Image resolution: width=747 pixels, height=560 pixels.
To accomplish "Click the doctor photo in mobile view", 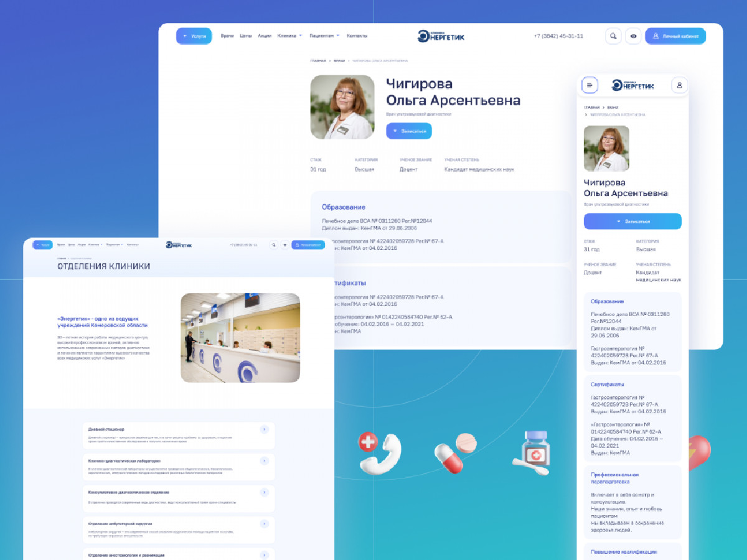I will pos(606,149).
